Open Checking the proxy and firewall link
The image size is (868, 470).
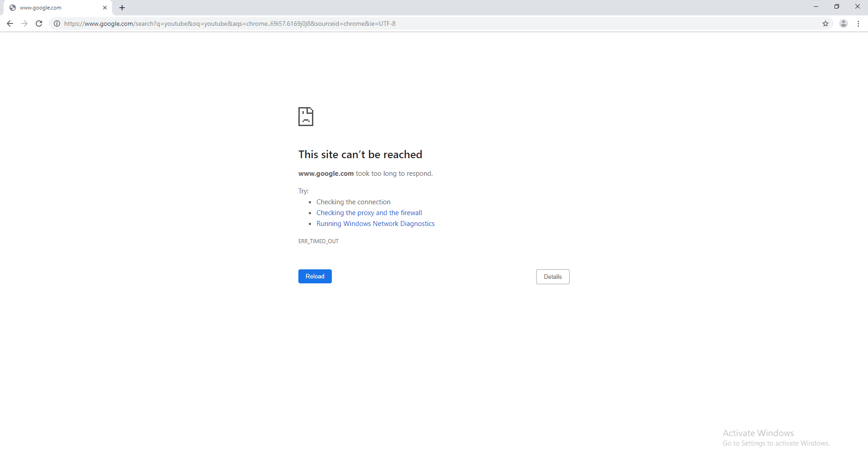pos(369,213)
